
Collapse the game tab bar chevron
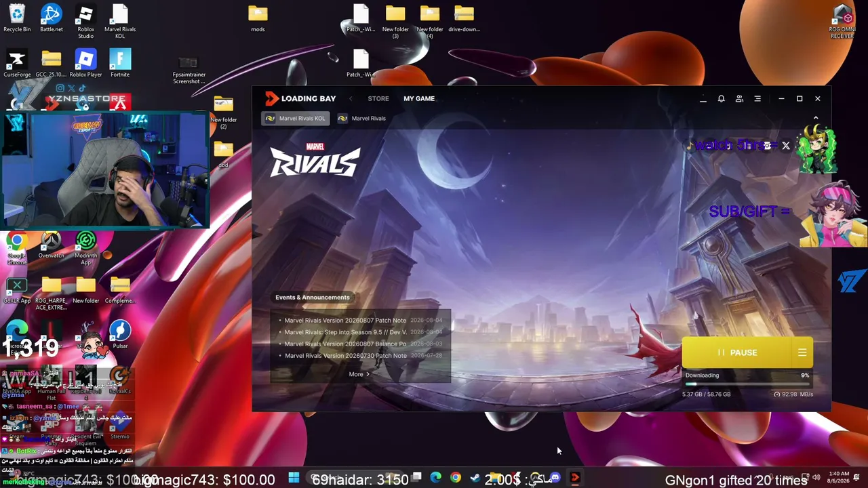point(816,119)
